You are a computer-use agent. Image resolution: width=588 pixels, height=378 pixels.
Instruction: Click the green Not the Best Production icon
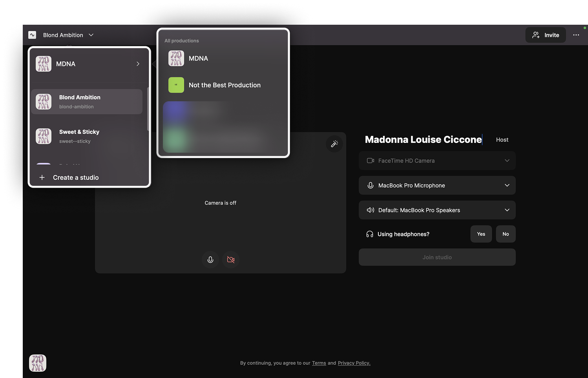(x=176, y=85)
